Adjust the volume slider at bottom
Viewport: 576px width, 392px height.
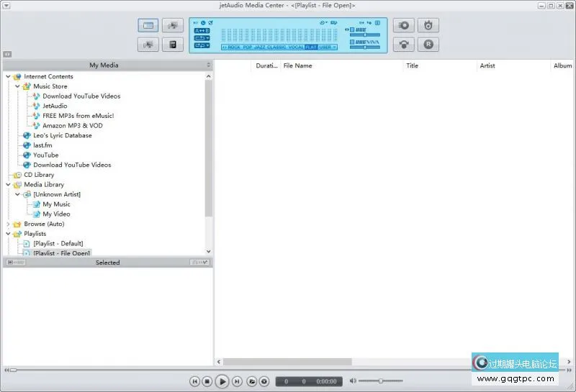pos(380,381)
